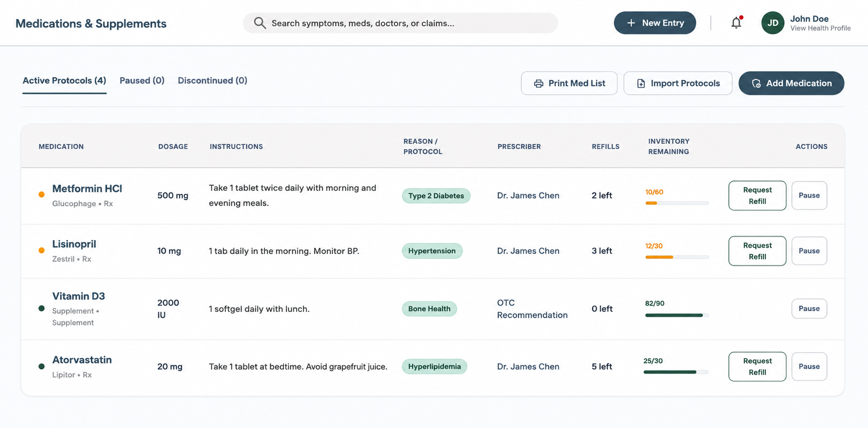This screenshot has height=428, width=868.
Task: Request refill for Atorvastatin
Action: [x=757, y=366]
